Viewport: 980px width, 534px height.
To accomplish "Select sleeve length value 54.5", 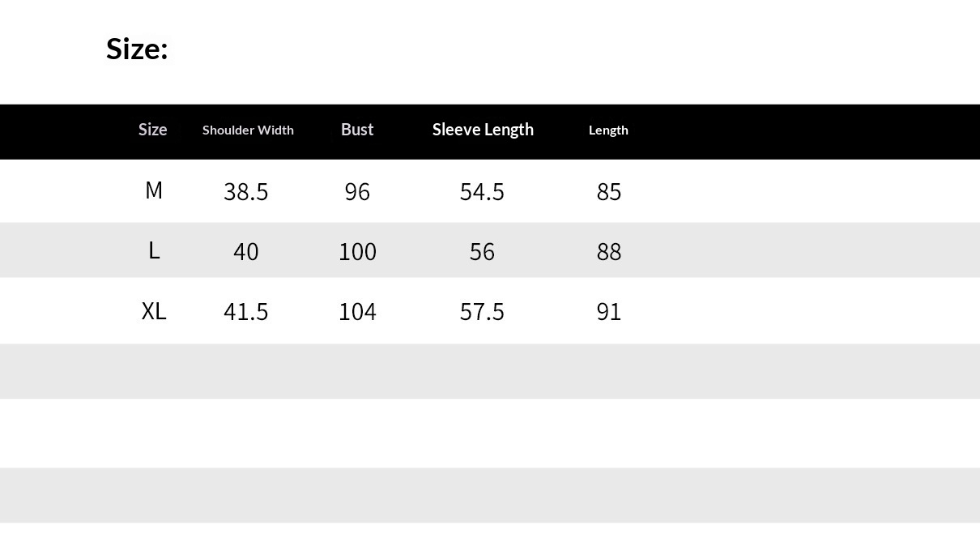I will tap(482, 191).
